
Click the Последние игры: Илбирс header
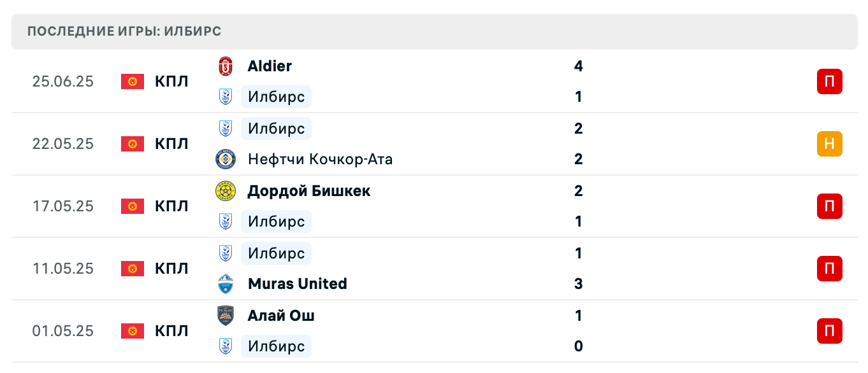point(124,32)
